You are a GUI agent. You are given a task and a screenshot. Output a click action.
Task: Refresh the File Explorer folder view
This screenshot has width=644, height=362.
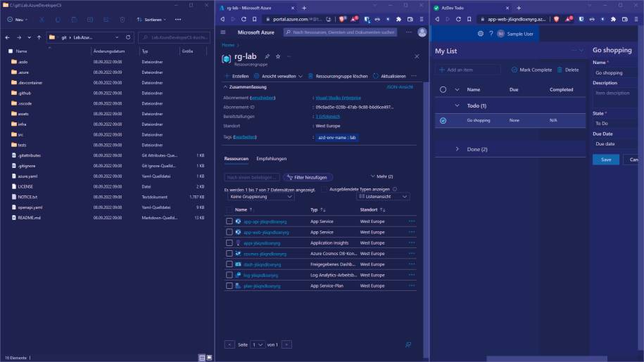[x=128, y=37]
